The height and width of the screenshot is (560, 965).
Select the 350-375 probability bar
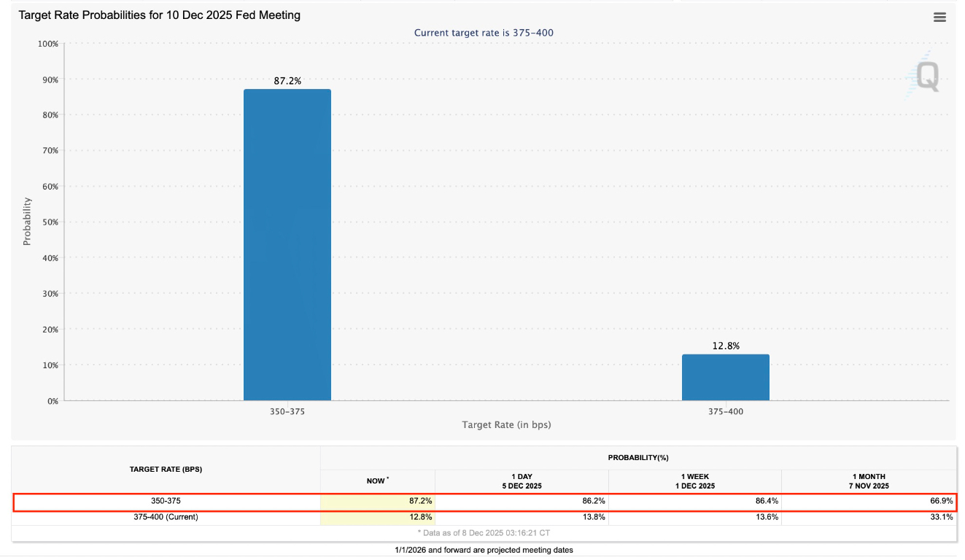(287, 244)
